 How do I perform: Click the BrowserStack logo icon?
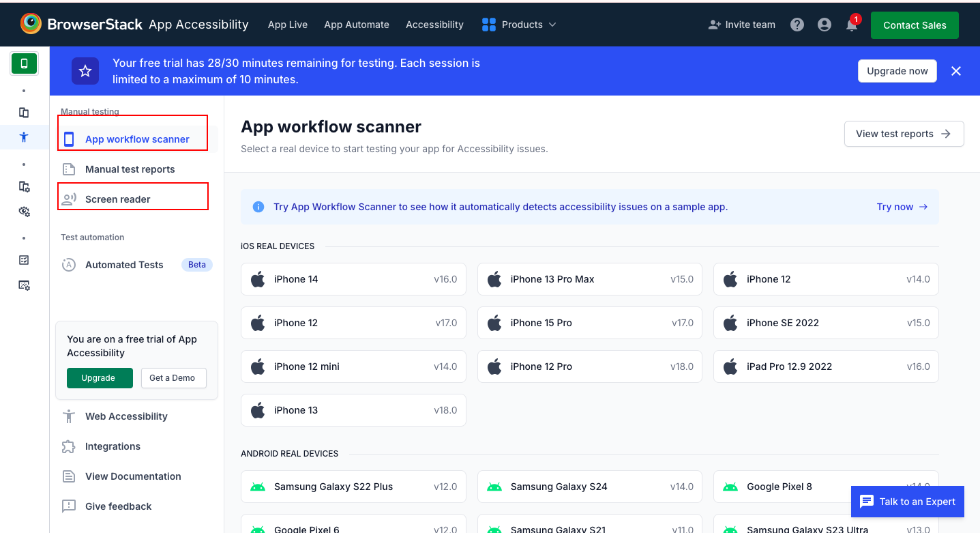(x=31, y=24)
